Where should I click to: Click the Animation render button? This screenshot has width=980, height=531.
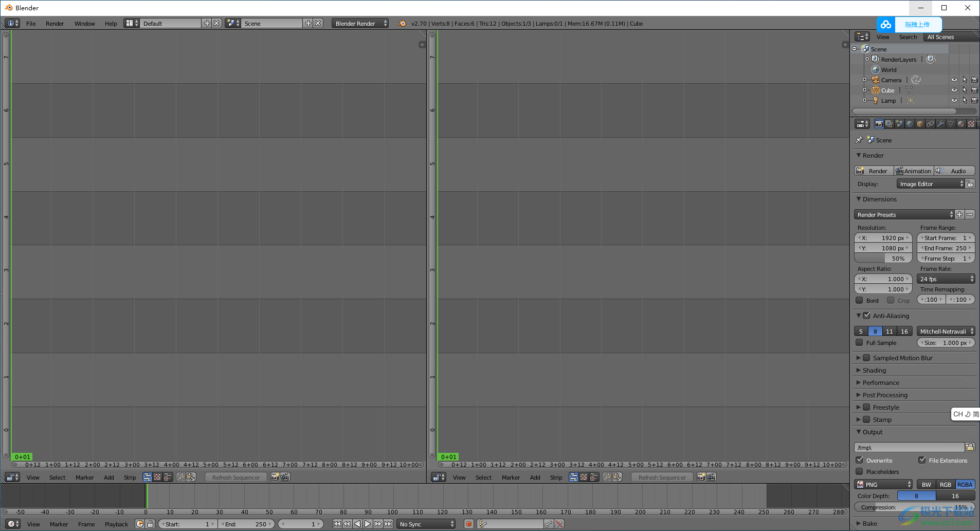914,171
